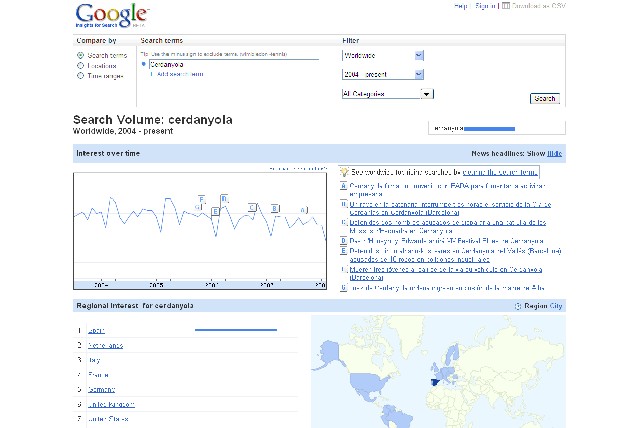Select the Time ranges compare option
The height and width of the screenshot is (428, 640).
click(80, 76)
